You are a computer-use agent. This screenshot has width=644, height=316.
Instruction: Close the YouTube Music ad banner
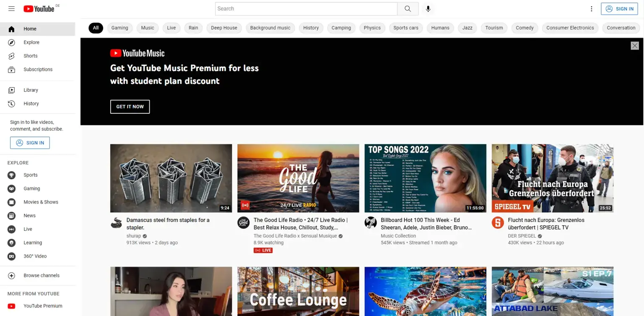pyautogui.click(x=635, y=46)
